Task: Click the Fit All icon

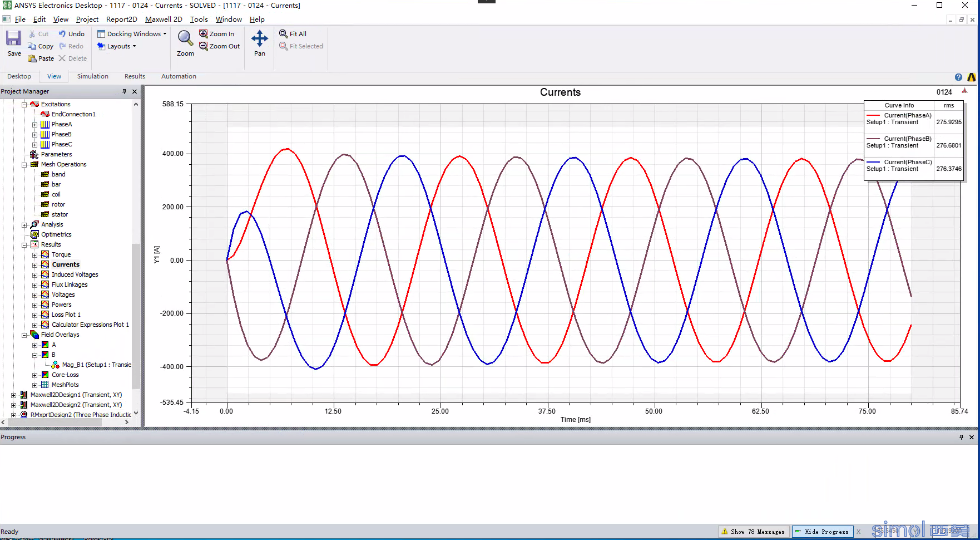Action: (x=284, y=34)
